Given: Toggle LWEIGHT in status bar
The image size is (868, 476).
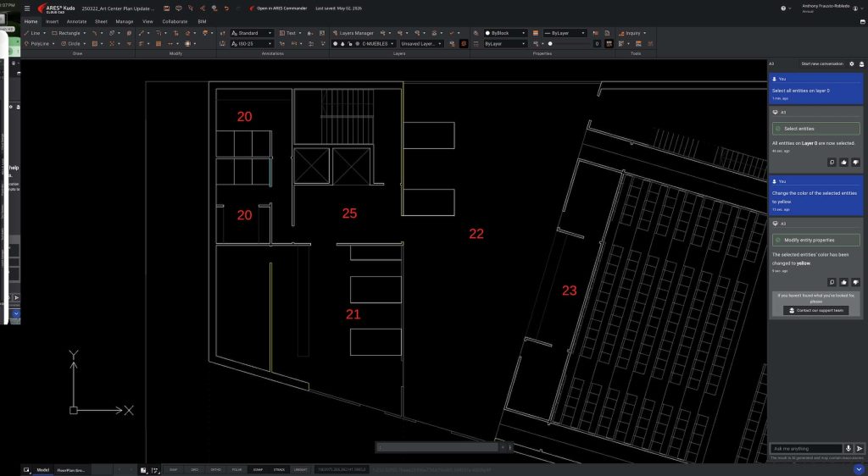Looking at the screenshot, I should click(x=301, y=470).
